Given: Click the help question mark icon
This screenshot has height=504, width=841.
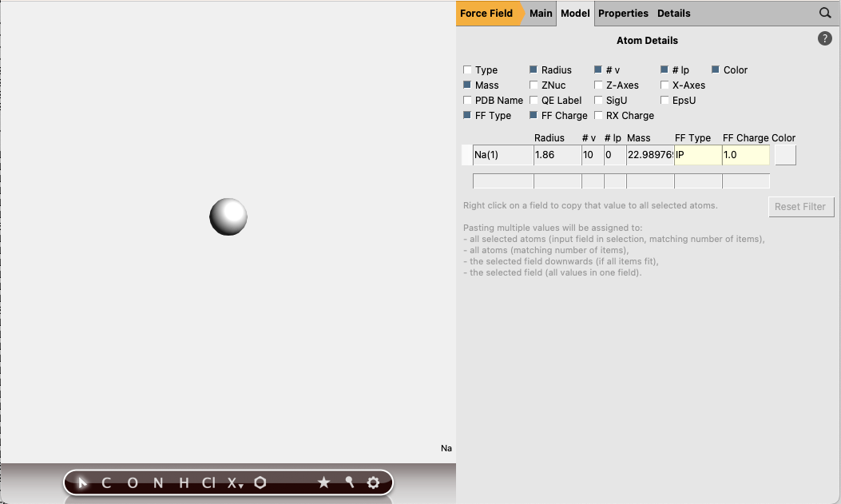Looking at the screenshot, I should point(824,38).
